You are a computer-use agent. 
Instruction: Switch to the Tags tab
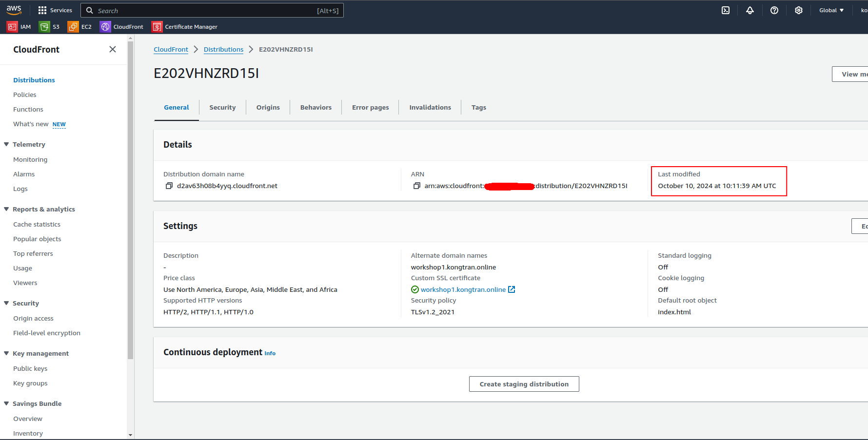tap(479, 107)
